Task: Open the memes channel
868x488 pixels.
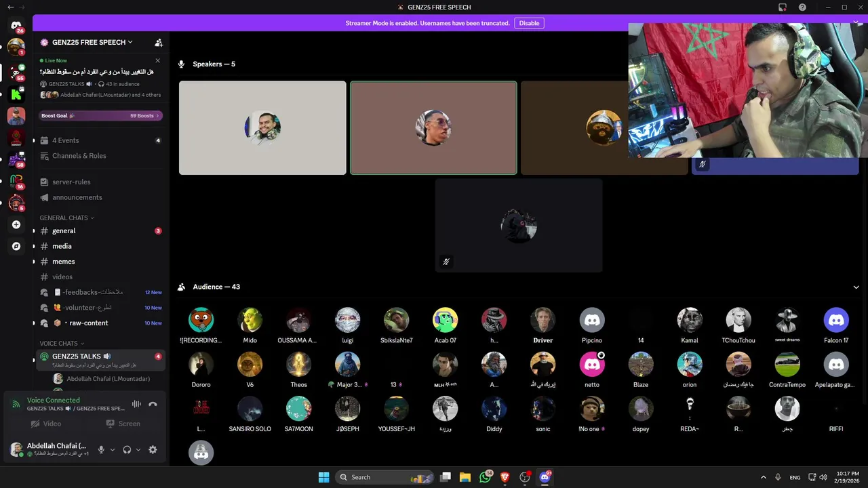Action: point(101,262)
